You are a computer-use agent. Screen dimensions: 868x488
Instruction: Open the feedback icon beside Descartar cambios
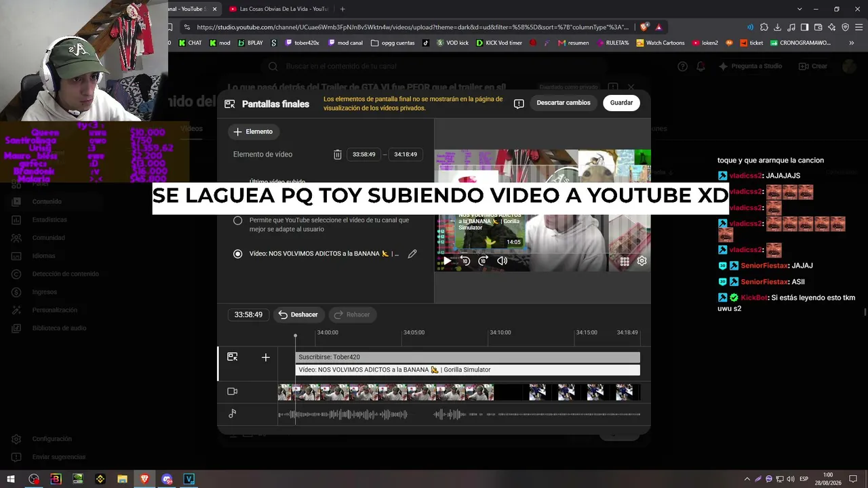(x=519, y=104)
